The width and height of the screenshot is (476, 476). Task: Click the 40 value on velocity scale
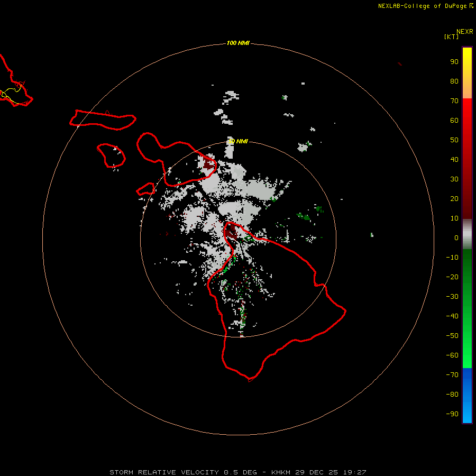pos(454,159)
